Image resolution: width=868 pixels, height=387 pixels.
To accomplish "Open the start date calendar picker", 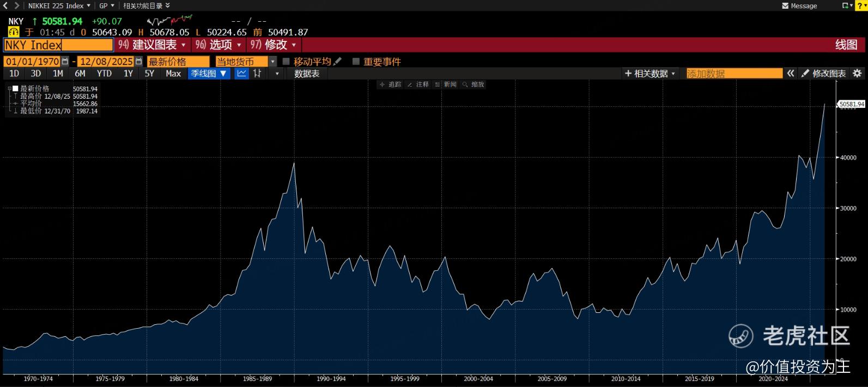I will tap(65, 62).
